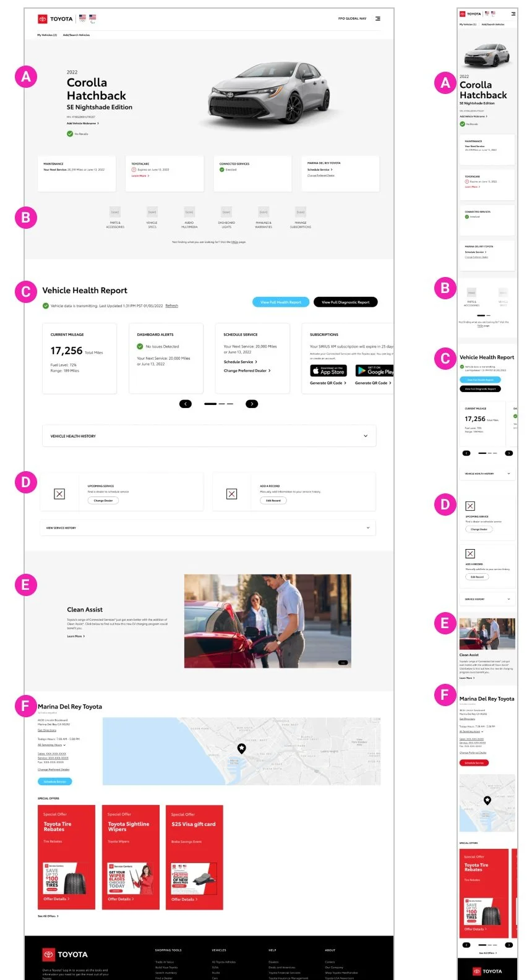Open Add/Search Vehicles in desktop navigation

coord(76,35)
